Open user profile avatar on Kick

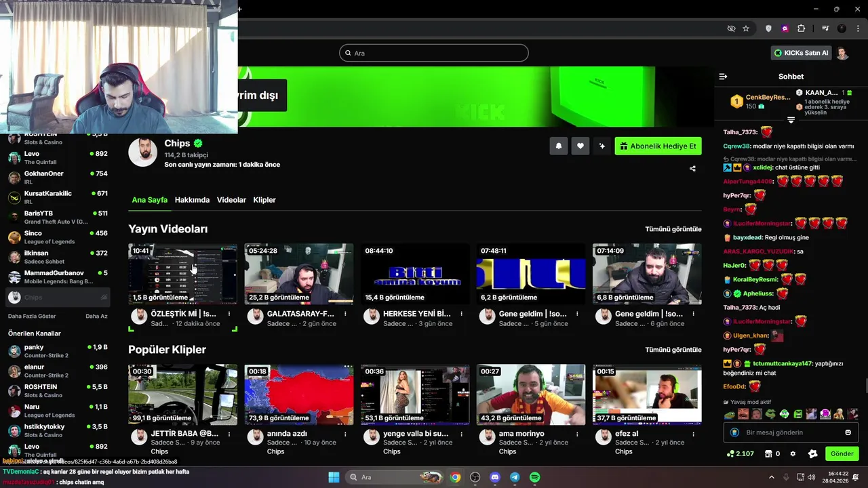842,53
